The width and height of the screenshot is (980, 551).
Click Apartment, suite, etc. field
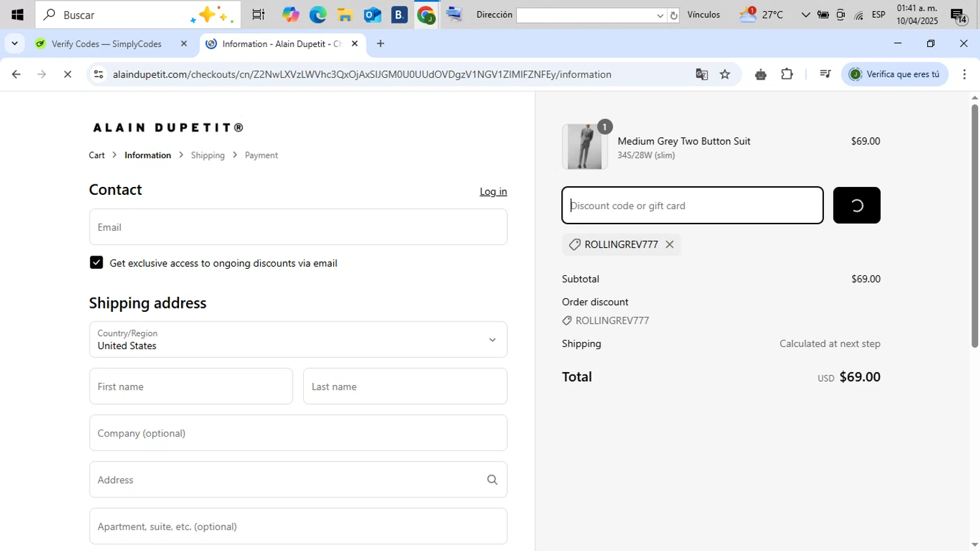click(298, 526)
